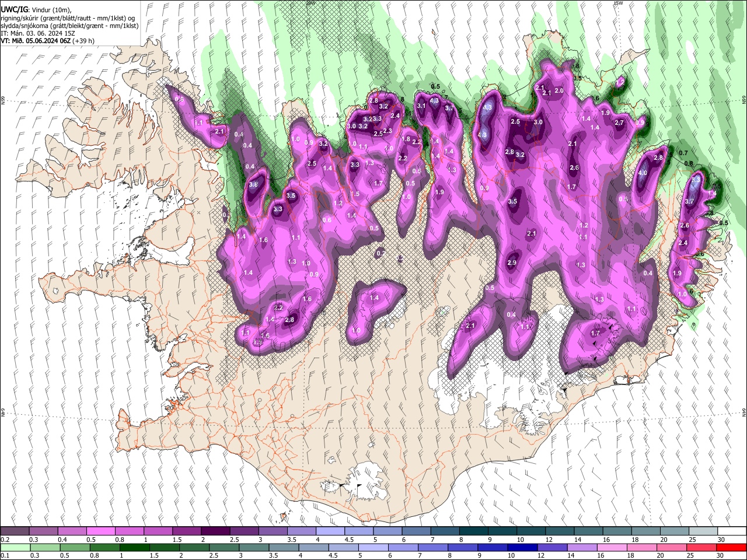Click the '64N' latitude label on right edge
The height and width of the screenshot is (560, 747).
[x=744, y=412]
